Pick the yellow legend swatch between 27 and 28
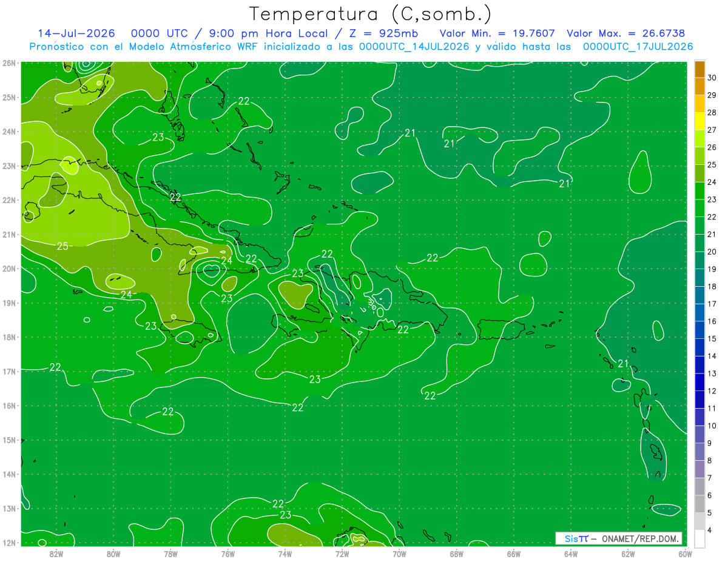This screenshot has width=728, height=562. tap(699, 121)
